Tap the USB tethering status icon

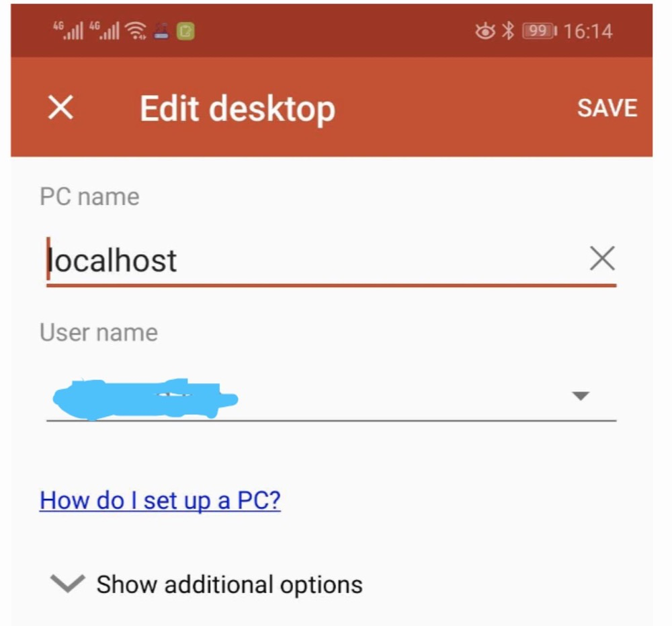tap(161, 32)
